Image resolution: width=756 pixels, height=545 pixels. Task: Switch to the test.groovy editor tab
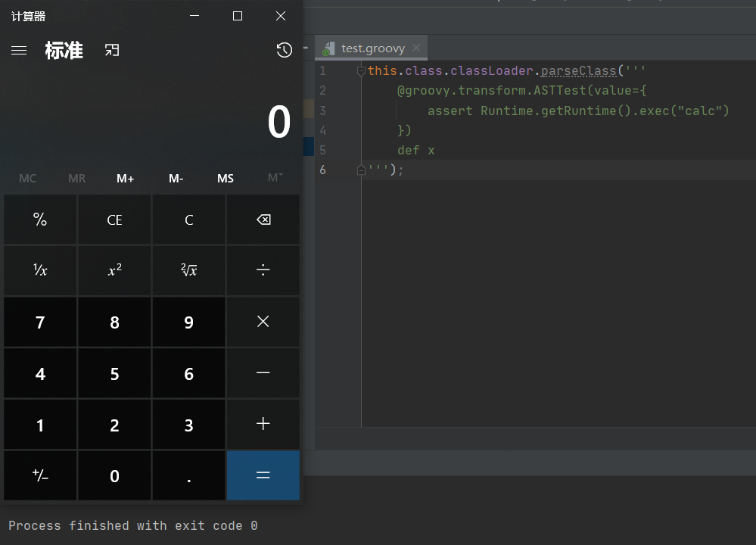click(x=372, y=48)
